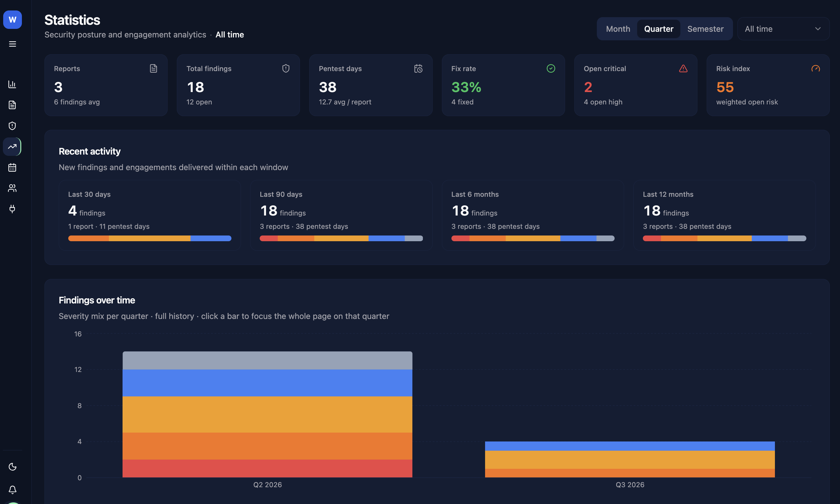Click the warning triangle in Open critical card
Image resolution: width=840 pixels, height=504 pixels.
pos(683,69)
